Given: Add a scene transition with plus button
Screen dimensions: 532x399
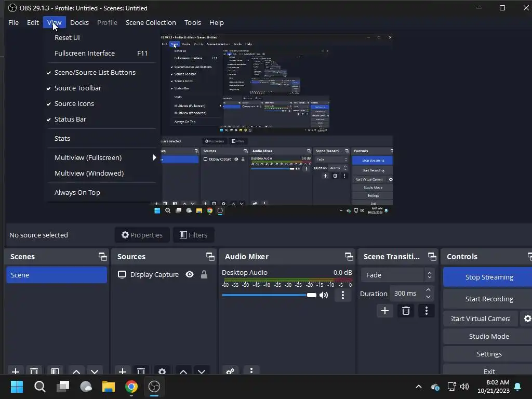Looking at the screenshot, I should click(x=385, y=311).
